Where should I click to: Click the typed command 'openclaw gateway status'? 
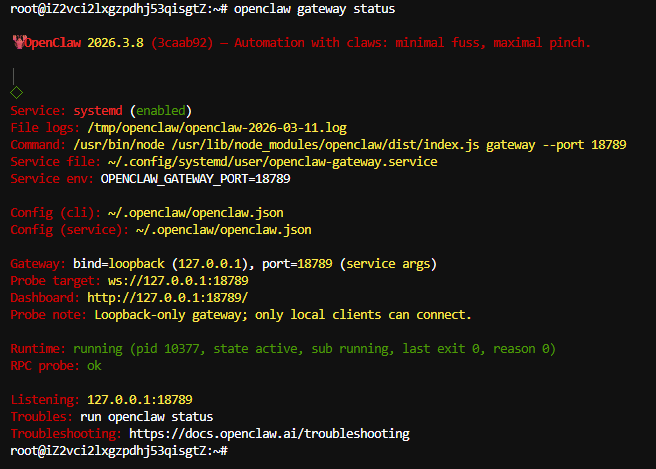314,9
